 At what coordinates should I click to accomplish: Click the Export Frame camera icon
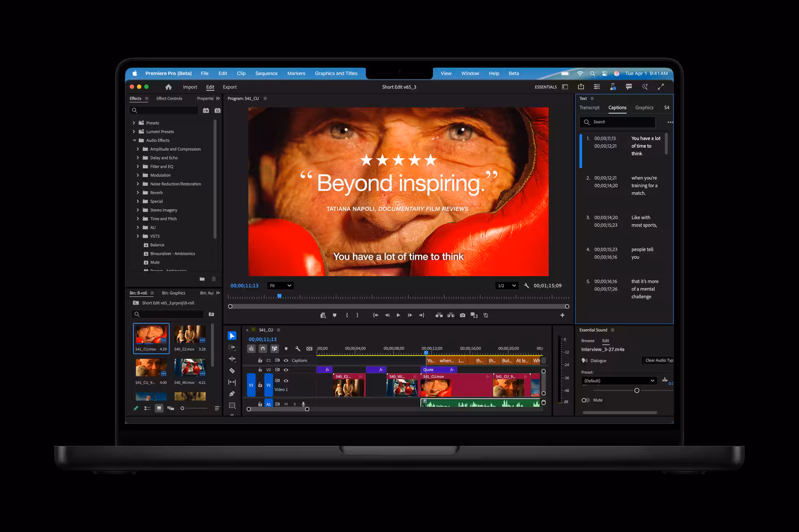(462, 315)
